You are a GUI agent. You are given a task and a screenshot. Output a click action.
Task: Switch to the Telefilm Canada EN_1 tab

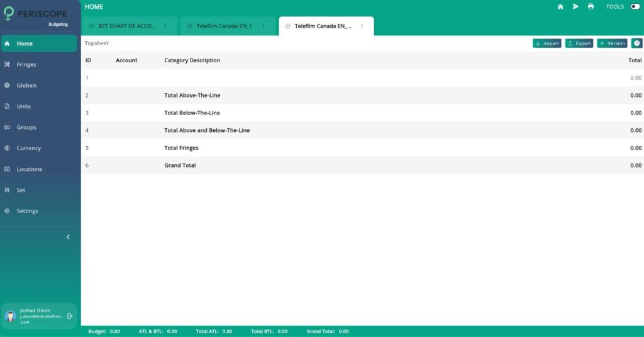224,26
